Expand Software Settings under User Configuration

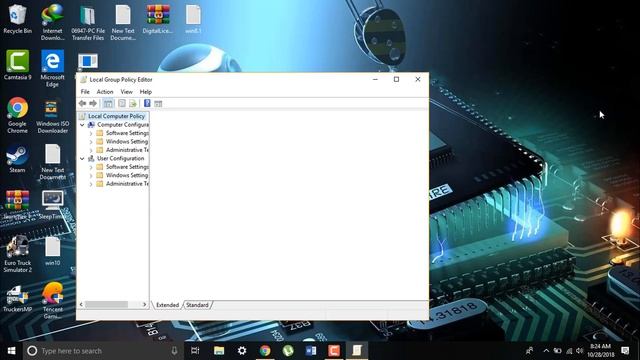pyautogui.click(x=91, y=167)
